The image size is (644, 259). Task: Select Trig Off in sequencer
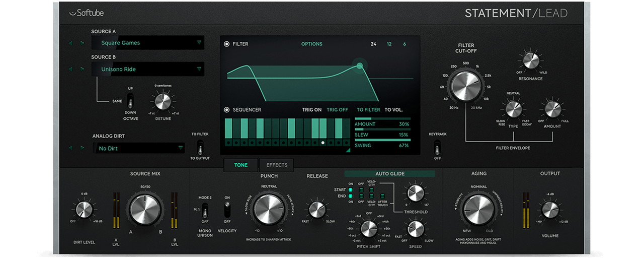337,110
